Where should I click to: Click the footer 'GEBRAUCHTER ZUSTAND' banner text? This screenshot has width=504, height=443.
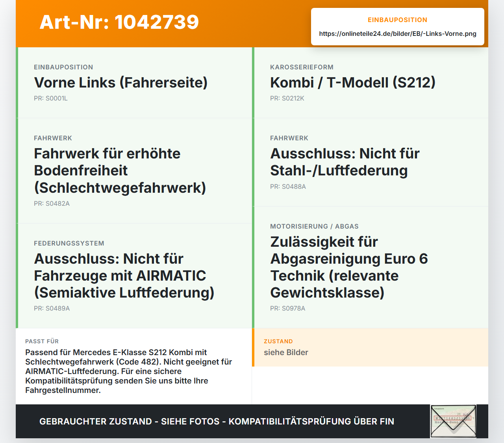pyautogui.click(x=217, y=421)
